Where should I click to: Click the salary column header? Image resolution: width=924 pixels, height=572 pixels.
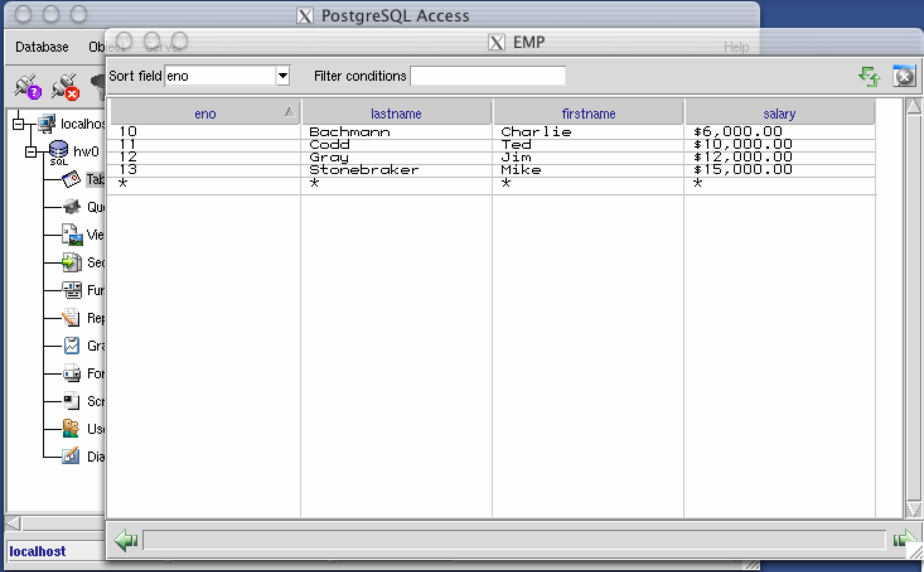[x=779, y=114]
